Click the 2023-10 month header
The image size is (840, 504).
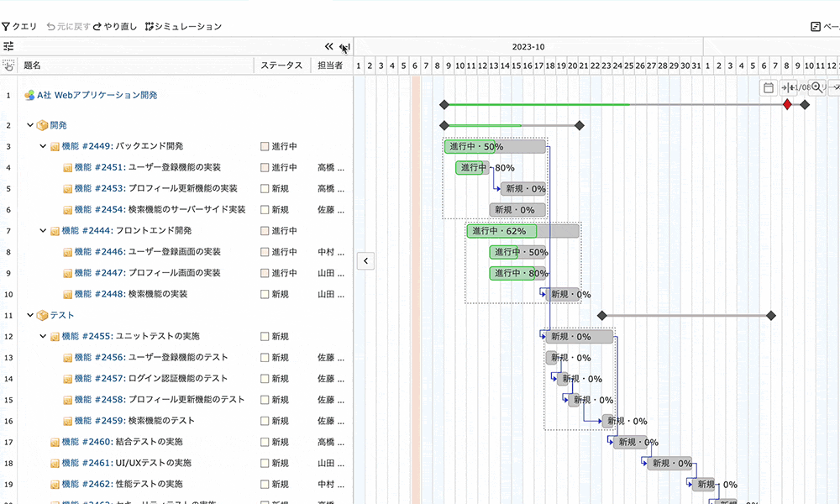pyautogui.click(x=528, y=46)
